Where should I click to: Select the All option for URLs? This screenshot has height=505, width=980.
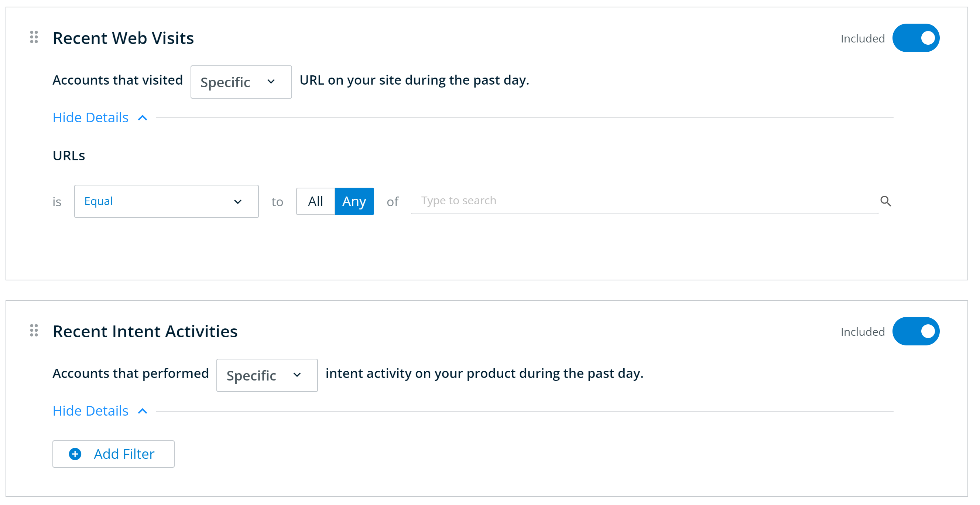click(x=315, y=201)
